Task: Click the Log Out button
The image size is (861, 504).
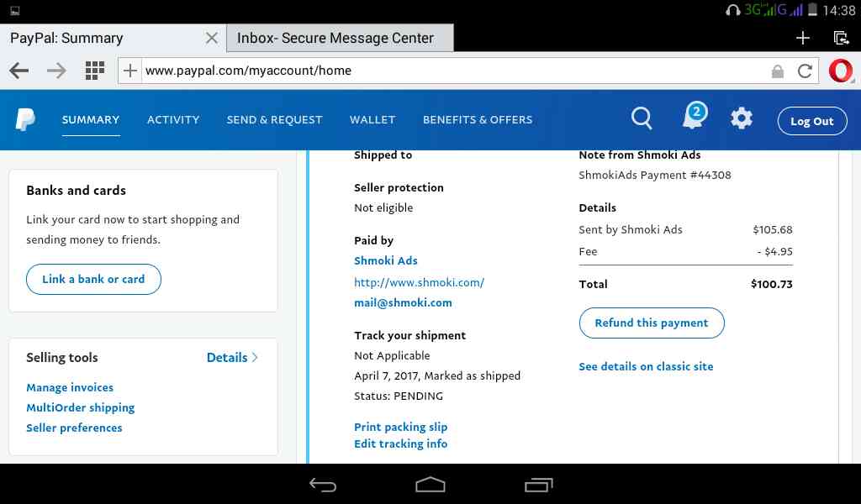Action: pyautogui.click(x=812, y=121)
